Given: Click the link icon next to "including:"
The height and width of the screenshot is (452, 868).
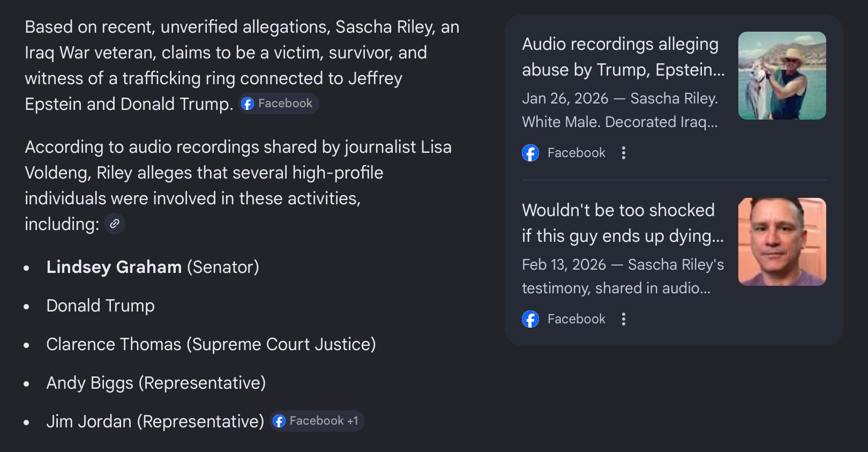Looking at the screenshot, I should coord(115,224).
